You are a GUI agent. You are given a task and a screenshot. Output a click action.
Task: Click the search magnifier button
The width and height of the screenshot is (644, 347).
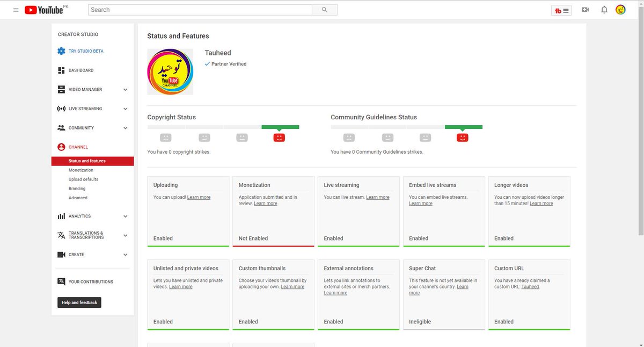click(x=325, y=10)
